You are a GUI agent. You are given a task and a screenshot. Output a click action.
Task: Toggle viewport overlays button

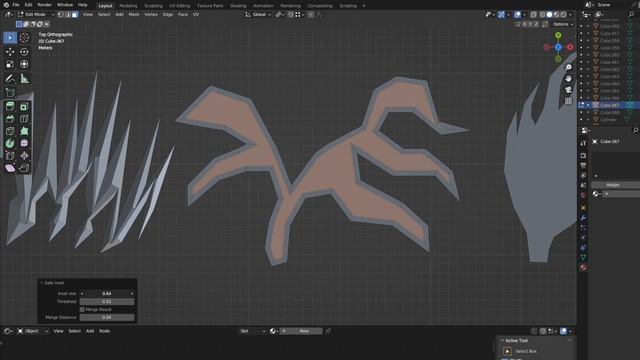pyautogui.click(x=518, y=14)
